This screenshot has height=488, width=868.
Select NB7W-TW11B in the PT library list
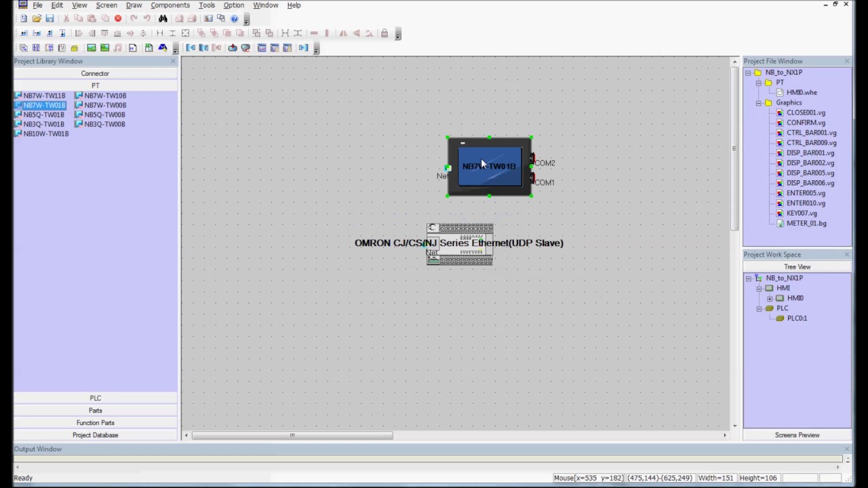pos(41,96)
